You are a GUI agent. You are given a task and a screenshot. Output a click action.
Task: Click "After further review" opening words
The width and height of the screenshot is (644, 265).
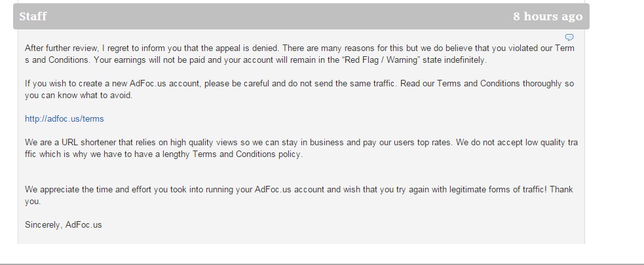59,48
